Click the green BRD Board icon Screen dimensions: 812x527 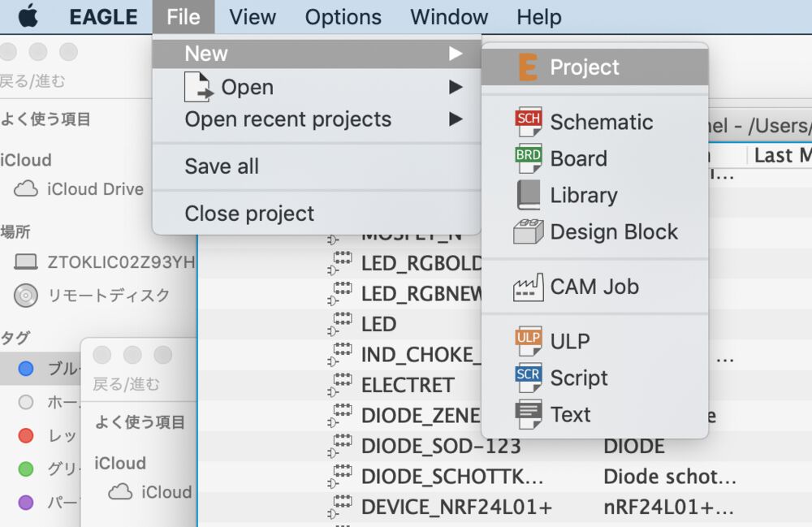528,158
